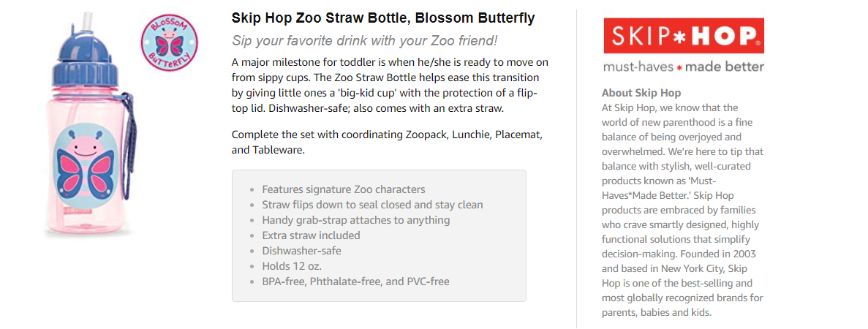
Task: Click 'Features signature Zoo characters' bullet
Action: click(343, 189)
